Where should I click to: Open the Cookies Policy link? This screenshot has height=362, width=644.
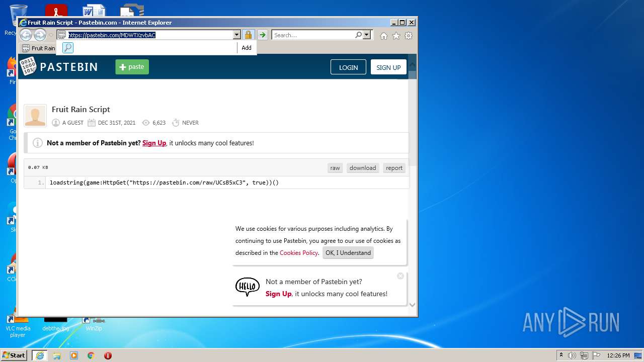tap(299, 253)
